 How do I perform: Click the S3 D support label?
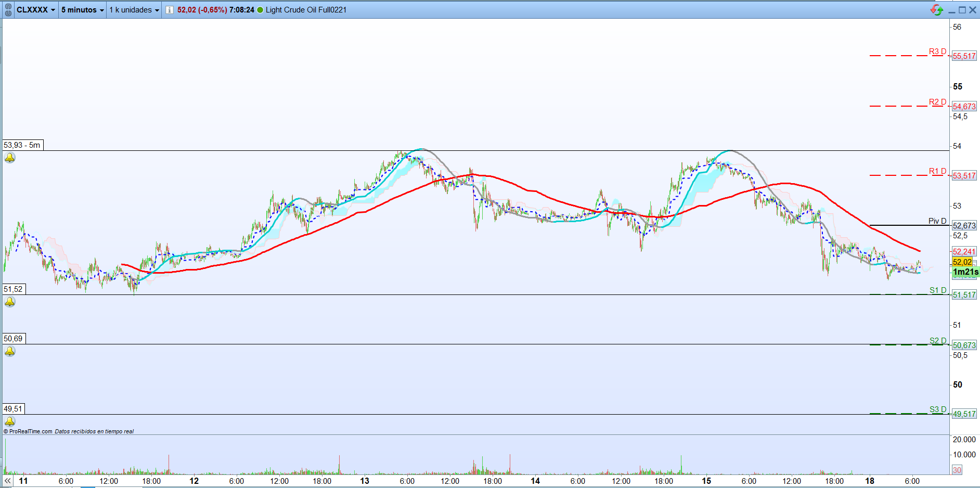click(x=938, y=409)
